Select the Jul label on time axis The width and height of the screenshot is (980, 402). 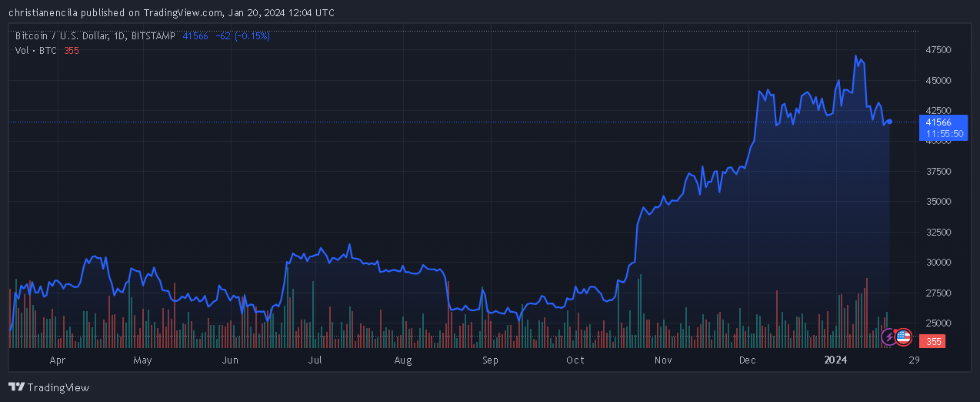tap(315, 360)
